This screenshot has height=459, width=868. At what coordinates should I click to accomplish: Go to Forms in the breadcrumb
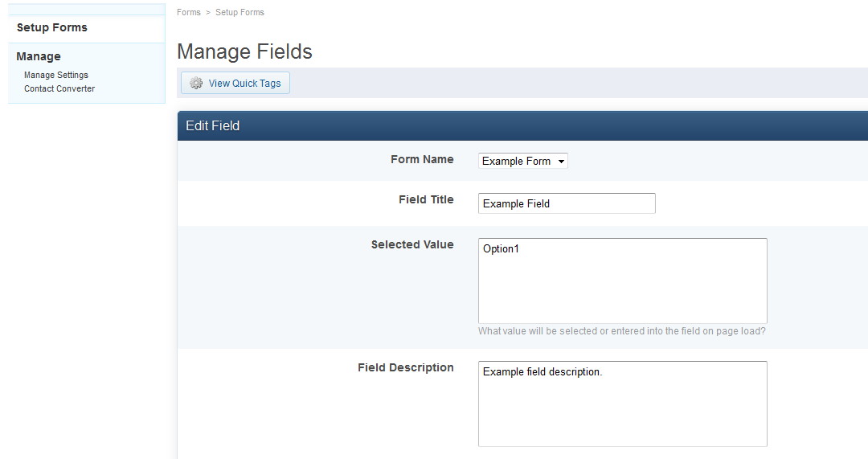tap(189, 12)
